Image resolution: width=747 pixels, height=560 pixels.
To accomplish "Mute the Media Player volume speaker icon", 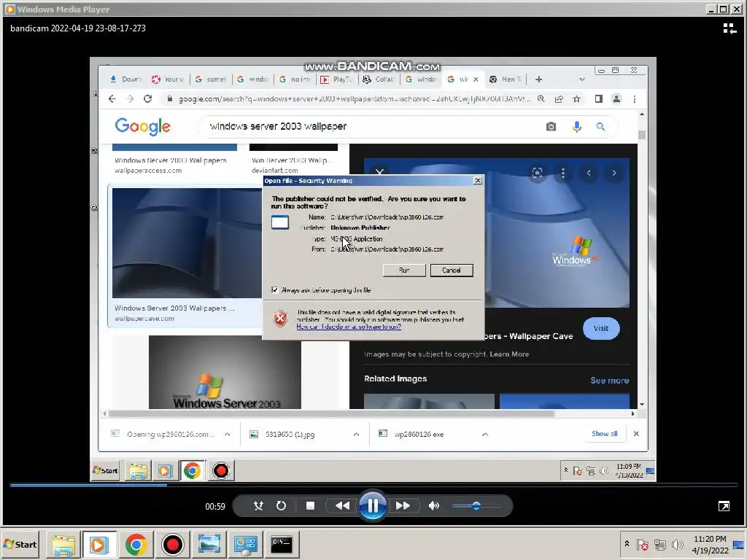I will point(433,506).
